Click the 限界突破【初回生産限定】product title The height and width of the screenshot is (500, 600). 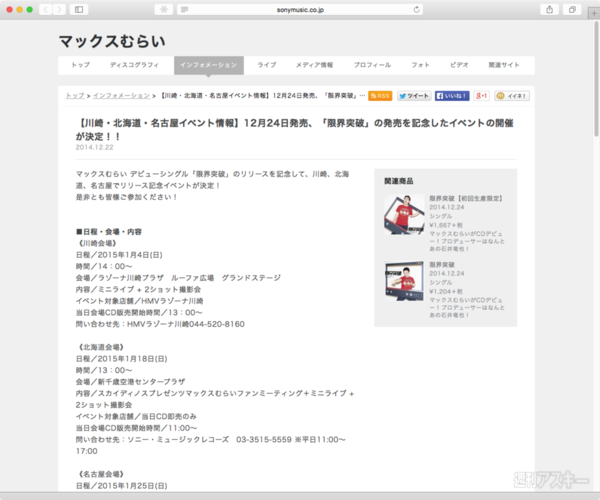tap(466, 198)
